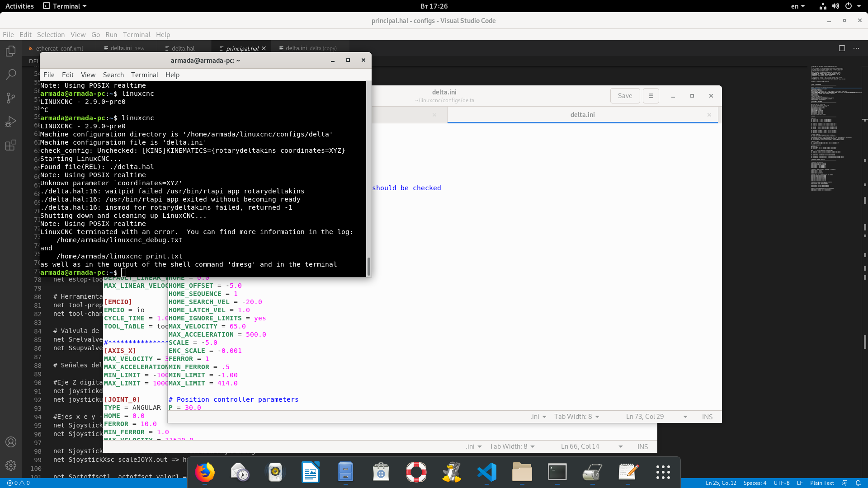The image size is (868, 488).
Task: Open the Source Control view
Action: coord(11,98)
